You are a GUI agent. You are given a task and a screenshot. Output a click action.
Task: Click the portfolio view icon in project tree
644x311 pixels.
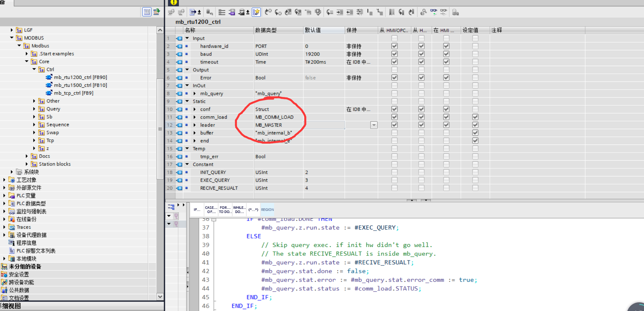[x=157, y=12]
